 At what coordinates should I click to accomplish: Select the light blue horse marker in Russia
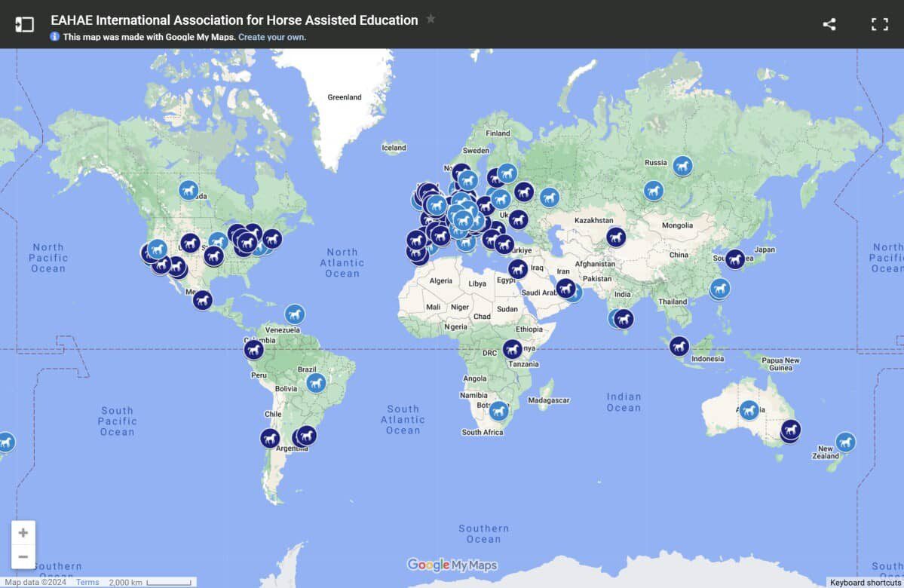(x=681, y=166)
